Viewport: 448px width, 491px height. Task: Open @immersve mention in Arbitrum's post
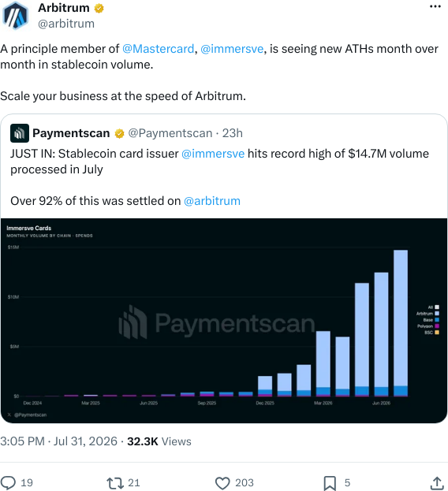pyautogui.click(x=232, y=49)
